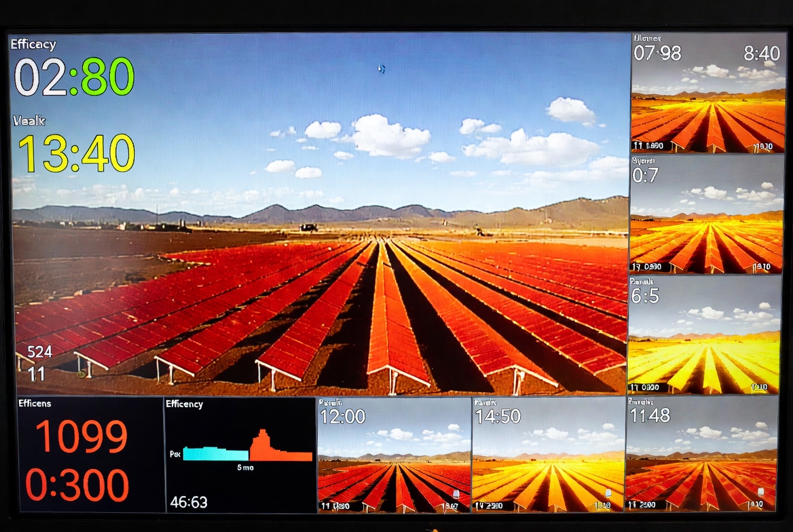Select the 14:50 yellow camera thumbnail

click(x=548, y=455)
